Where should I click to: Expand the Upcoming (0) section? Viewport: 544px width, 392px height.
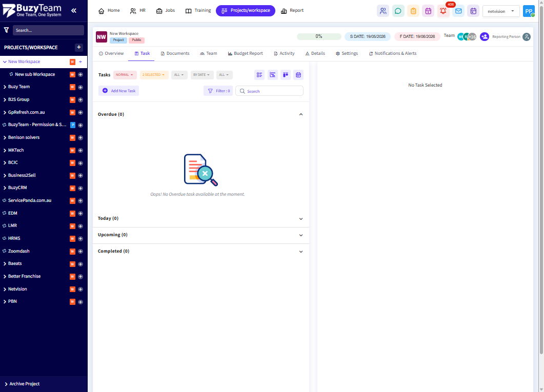pos(301,235)
